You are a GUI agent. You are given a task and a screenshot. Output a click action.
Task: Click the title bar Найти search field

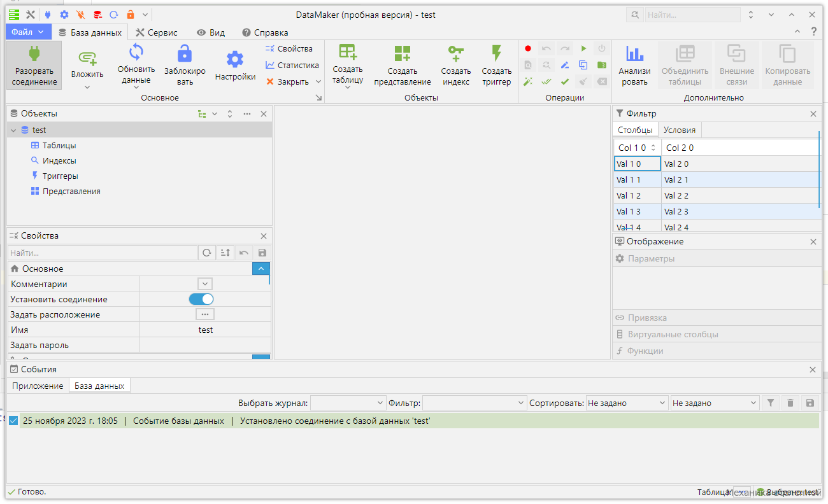tap(692, 15)
